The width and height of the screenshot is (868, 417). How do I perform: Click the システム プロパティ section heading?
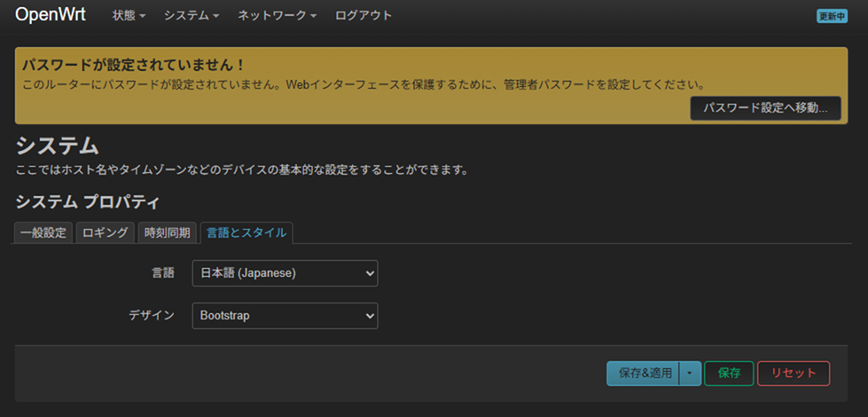88,201
